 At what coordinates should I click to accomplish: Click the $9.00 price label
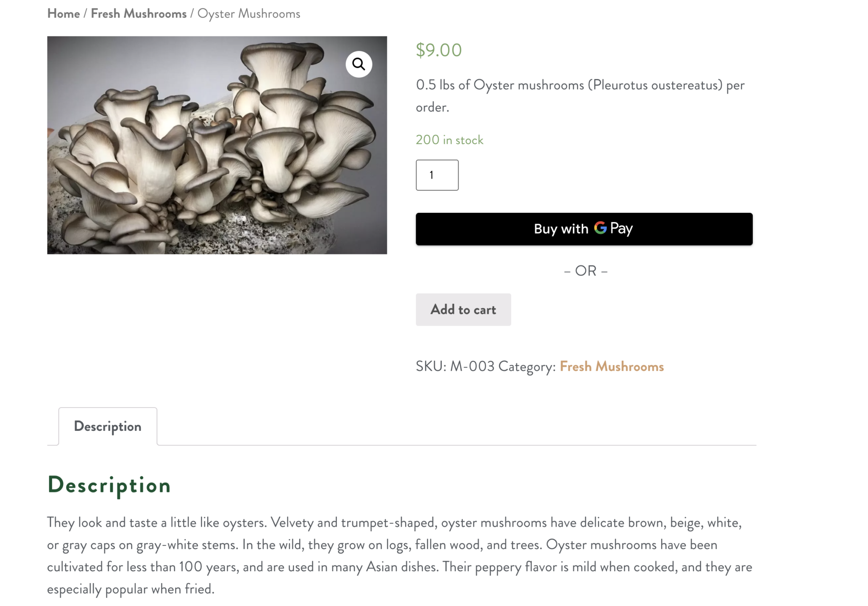coord(439,50)
